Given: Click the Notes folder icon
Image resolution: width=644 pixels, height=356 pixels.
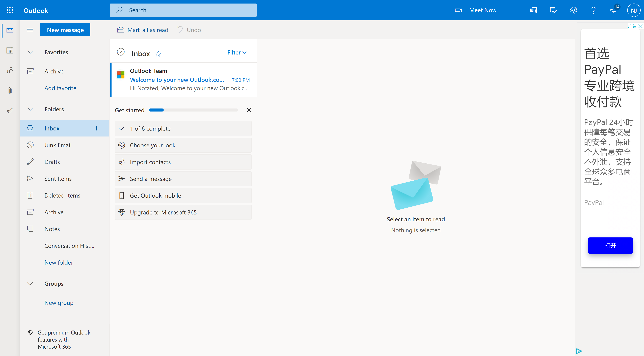Looking at the screenshot, I should click(x=30, y=229).
